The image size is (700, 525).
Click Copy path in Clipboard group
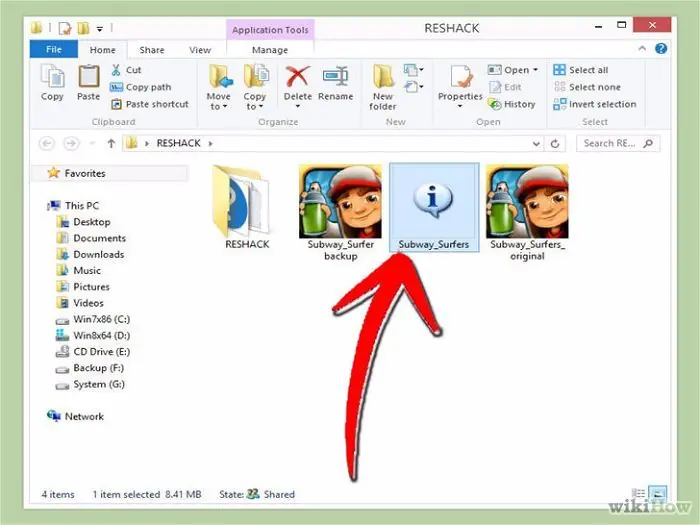pyautogui.click(x=141, y=87)
